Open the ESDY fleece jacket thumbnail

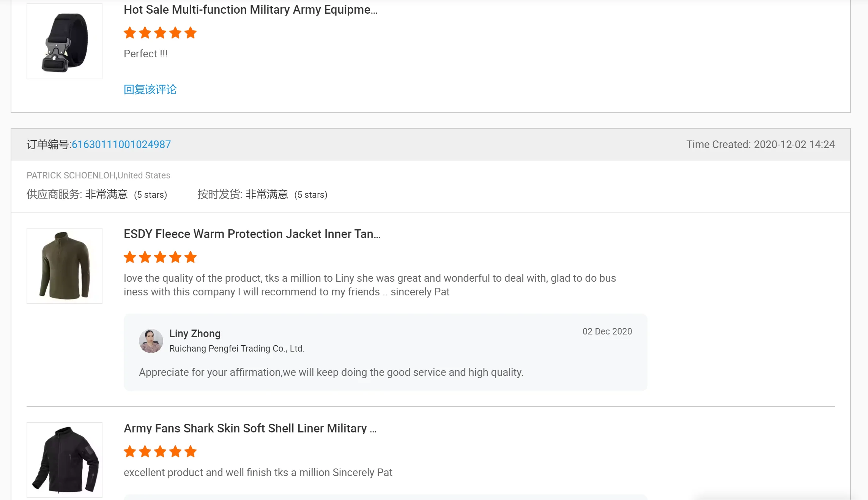pyautogui.click(x=64, y=265)
